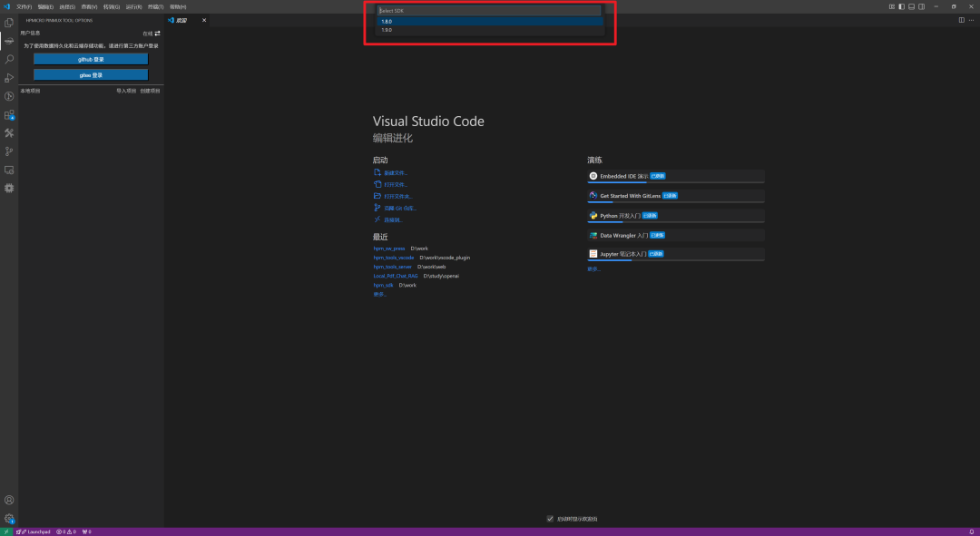Click the New File link under Start
Viewport: 980px width, 536px height.
(390, 172)
